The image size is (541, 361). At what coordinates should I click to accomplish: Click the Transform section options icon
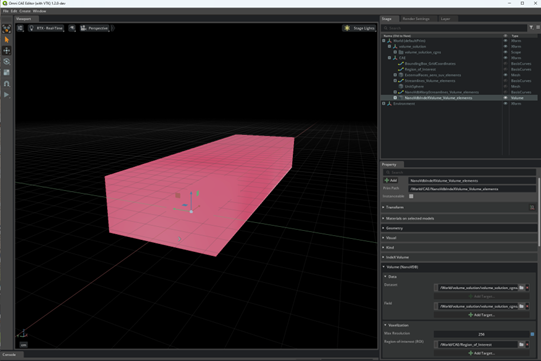pos(532,207)
